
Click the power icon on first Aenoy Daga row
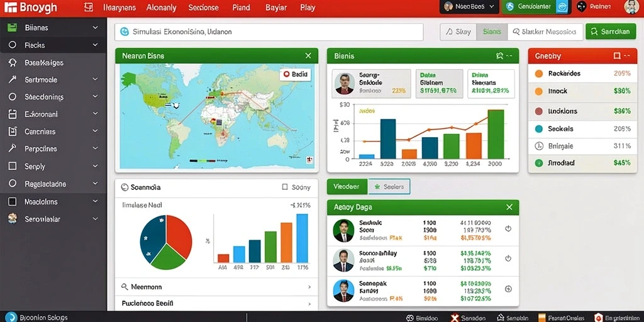click(508, 229)
